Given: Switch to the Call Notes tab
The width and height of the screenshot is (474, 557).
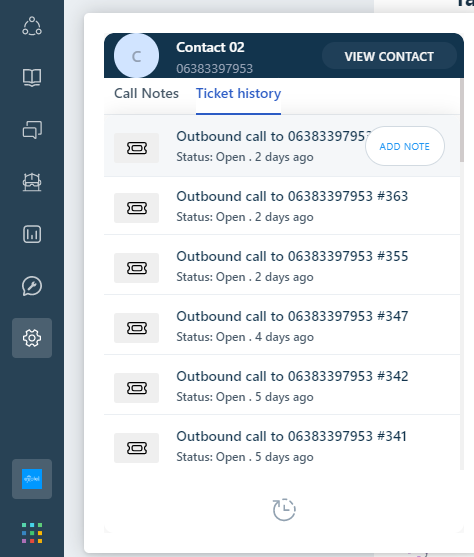Looking at the screenshot, I should pyautogui.click(x=146, y=93).
